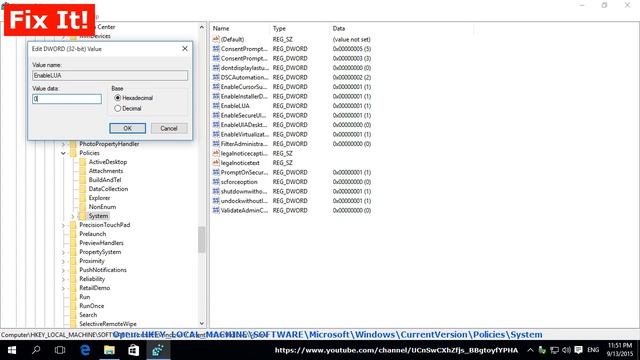Expand the PropertySystem node
640x360 pixels.
point(63,252)
